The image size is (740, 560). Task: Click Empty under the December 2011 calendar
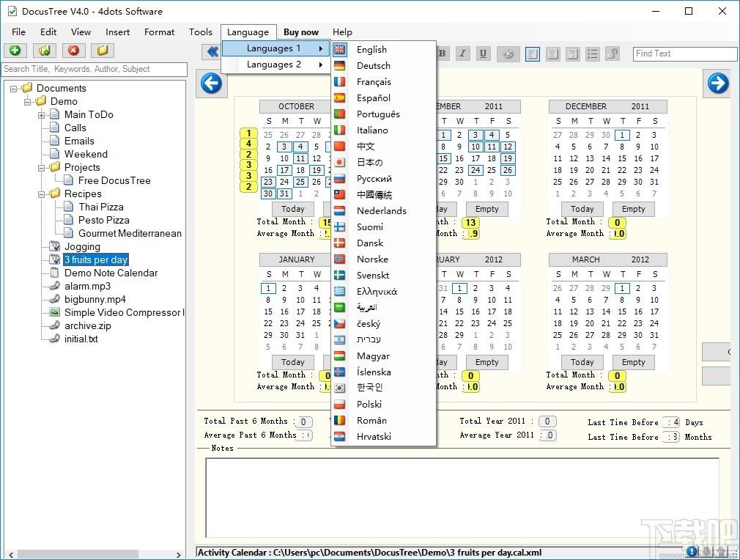pos(633,209)
